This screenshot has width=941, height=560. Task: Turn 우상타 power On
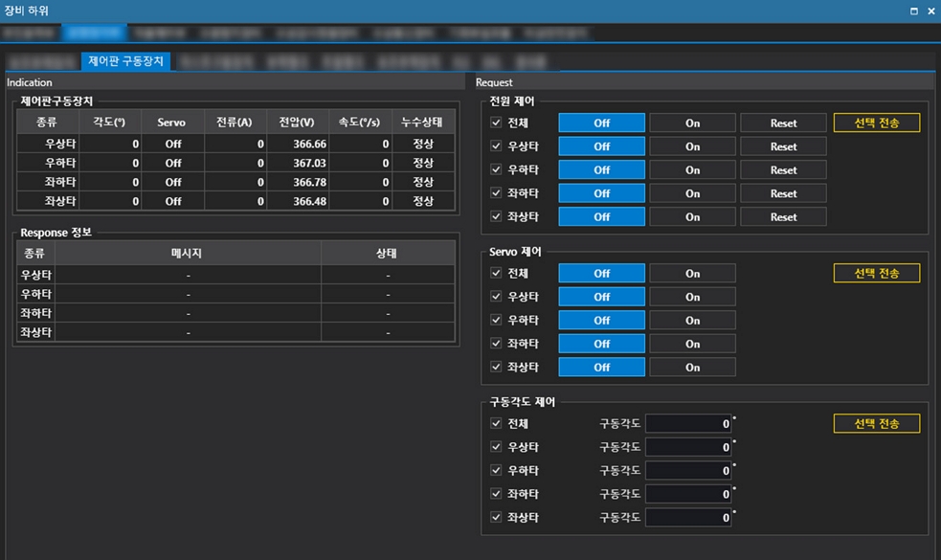click(692, 146)
